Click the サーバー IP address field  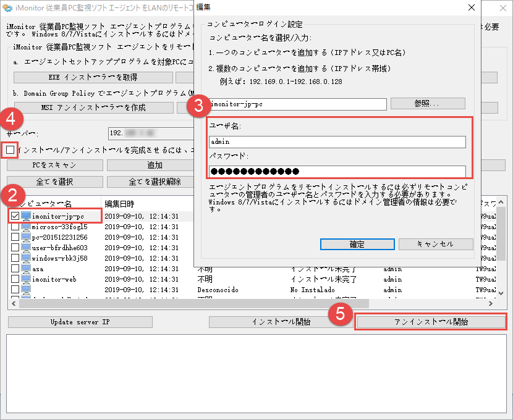151,133
